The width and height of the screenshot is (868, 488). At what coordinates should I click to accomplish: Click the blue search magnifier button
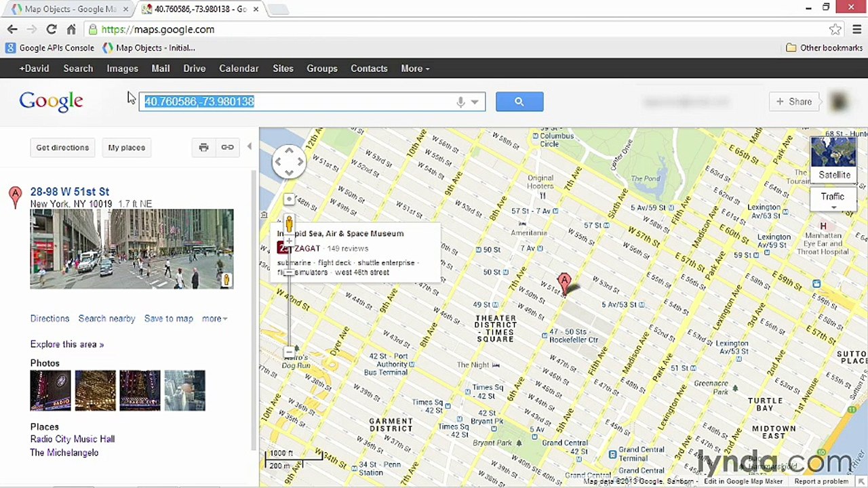[519, 102]
